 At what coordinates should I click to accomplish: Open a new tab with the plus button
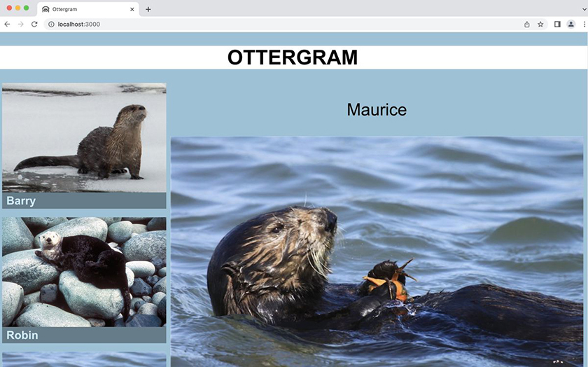pyautogui.click(x=148, y=9)
